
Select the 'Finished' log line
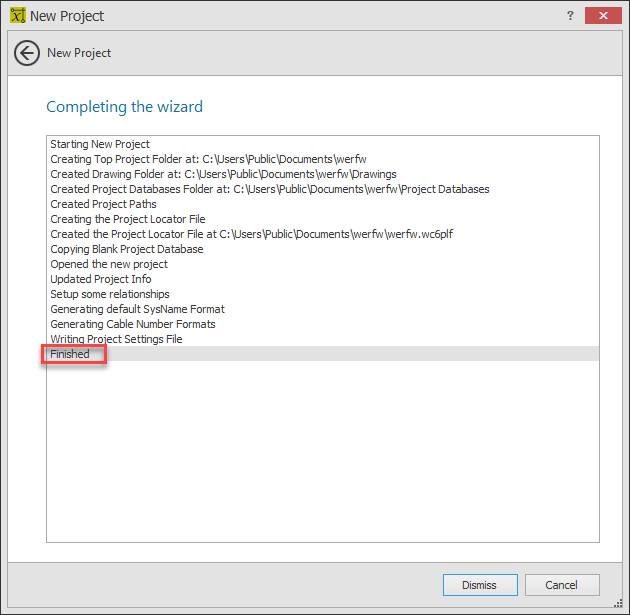pyautogui.click(x=323, y=354)
